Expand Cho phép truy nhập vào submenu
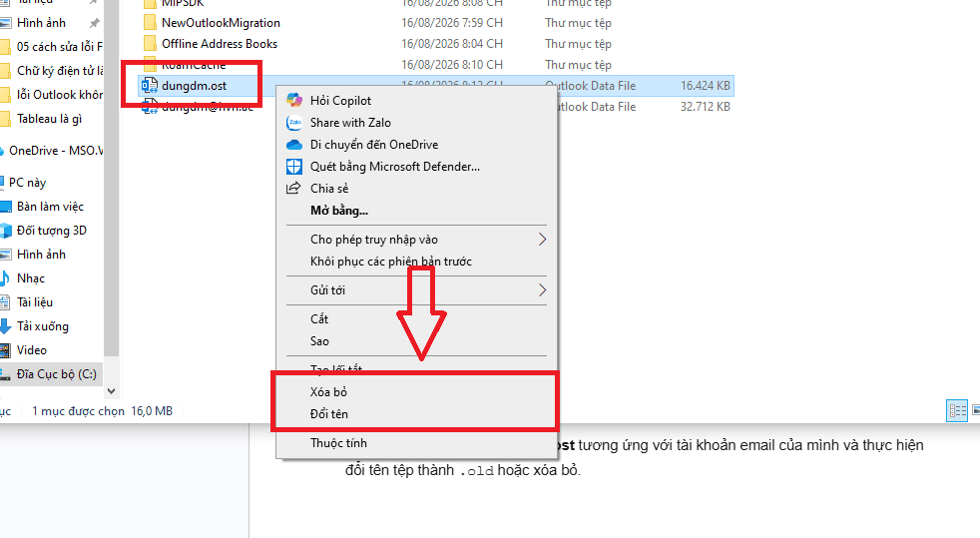Screen dimensions: 980x538 pos(416,240)
